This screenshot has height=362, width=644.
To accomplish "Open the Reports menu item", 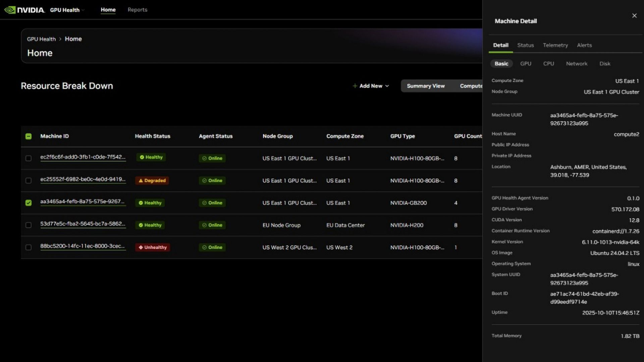I will (137, 10).
